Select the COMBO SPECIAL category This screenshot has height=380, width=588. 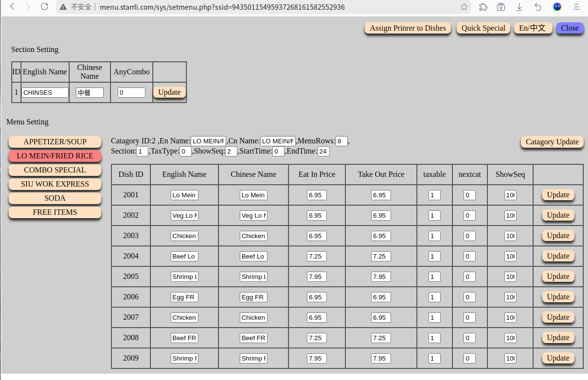[55, 170]
